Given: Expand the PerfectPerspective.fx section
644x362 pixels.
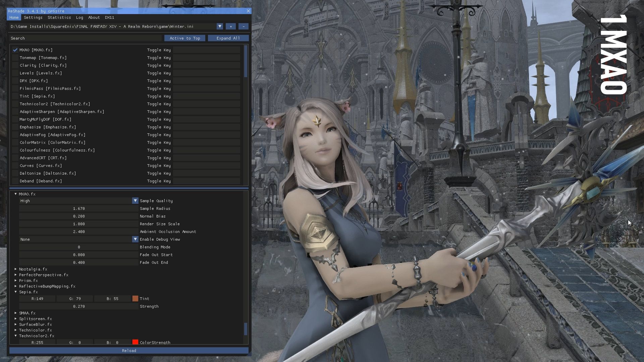Looking at the screenshot, I should point(15,275).
